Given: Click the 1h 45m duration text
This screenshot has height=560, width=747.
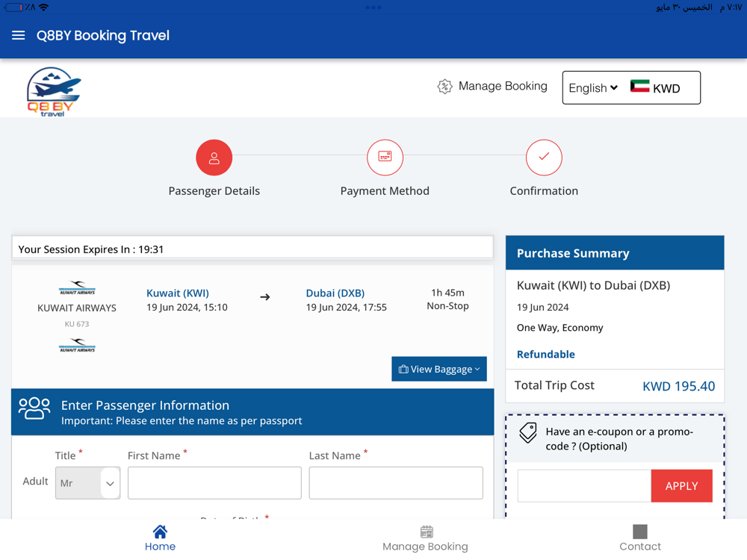Looking at the screenshot, I should pyautogui.click(x=447, y=293).
